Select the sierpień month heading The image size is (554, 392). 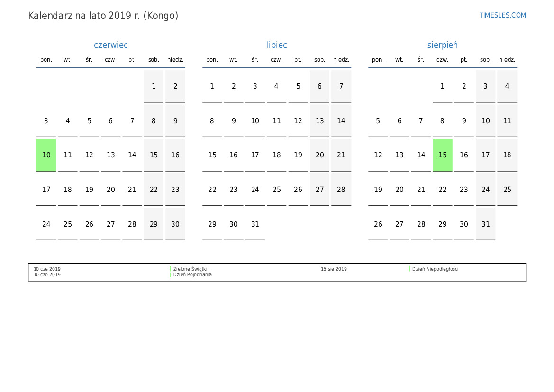pyautogui.click(x=442, y=45)
